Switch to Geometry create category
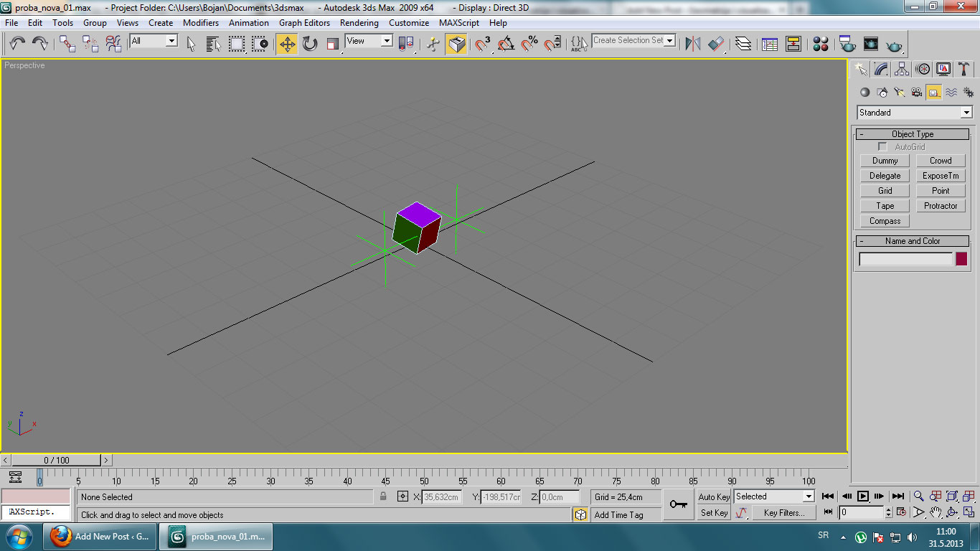Screen dimensions: 980x551 click(864, 93)
